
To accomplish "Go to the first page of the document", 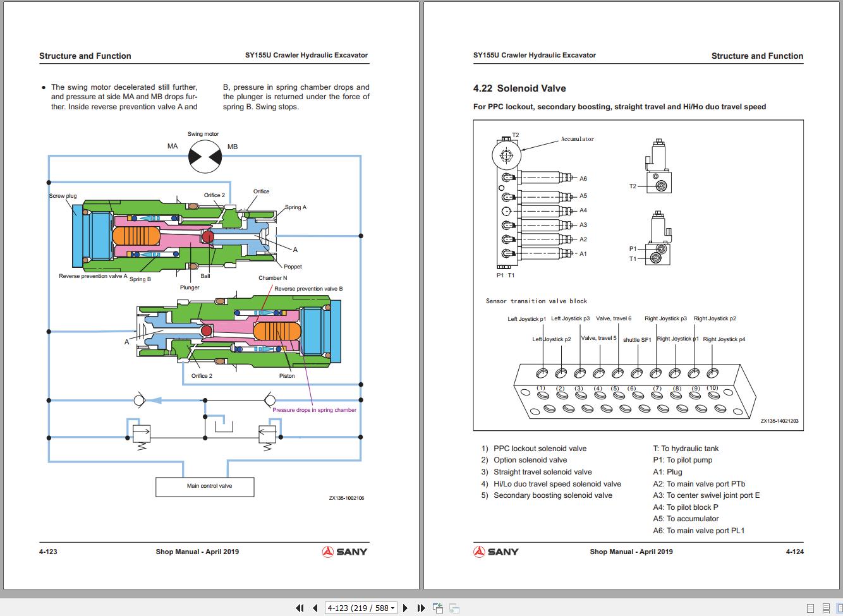I will coord(300,608).
